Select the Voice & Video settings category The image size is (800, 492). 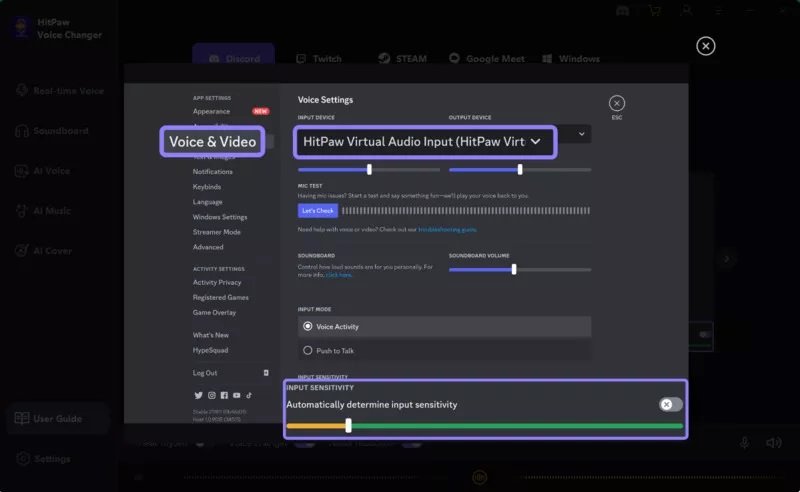[212, 142]
